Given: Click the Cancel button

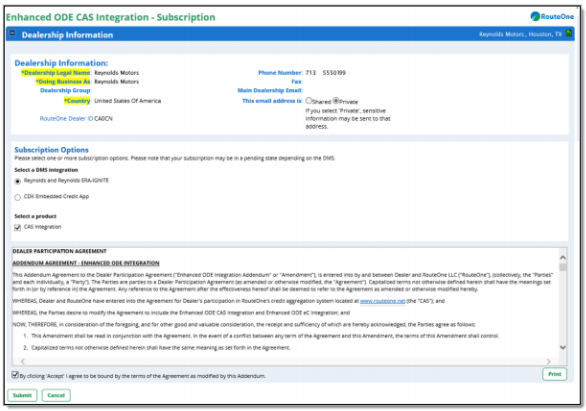Looking at the screenshot, I should [x=56, y=395].
